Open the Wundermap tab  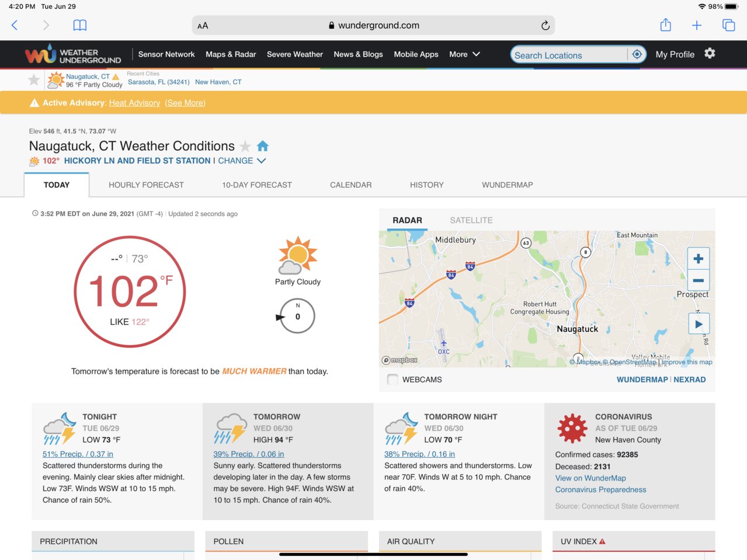pos(508,185)
